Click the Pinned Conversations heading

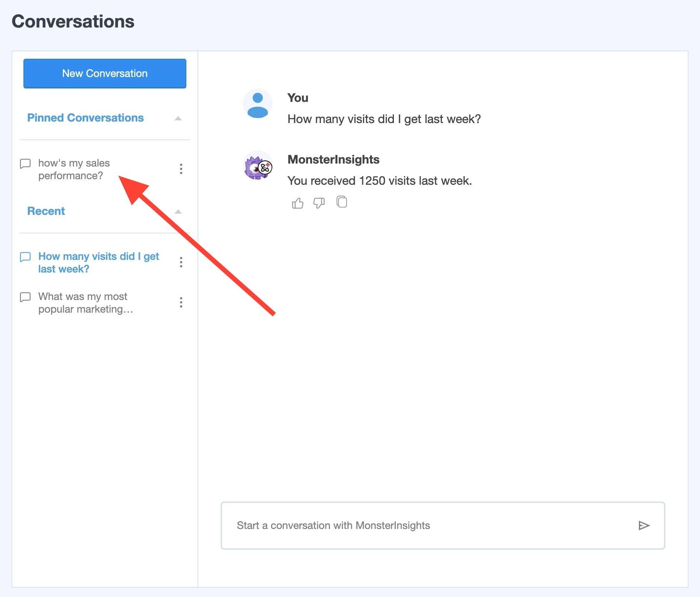[85, 118]
